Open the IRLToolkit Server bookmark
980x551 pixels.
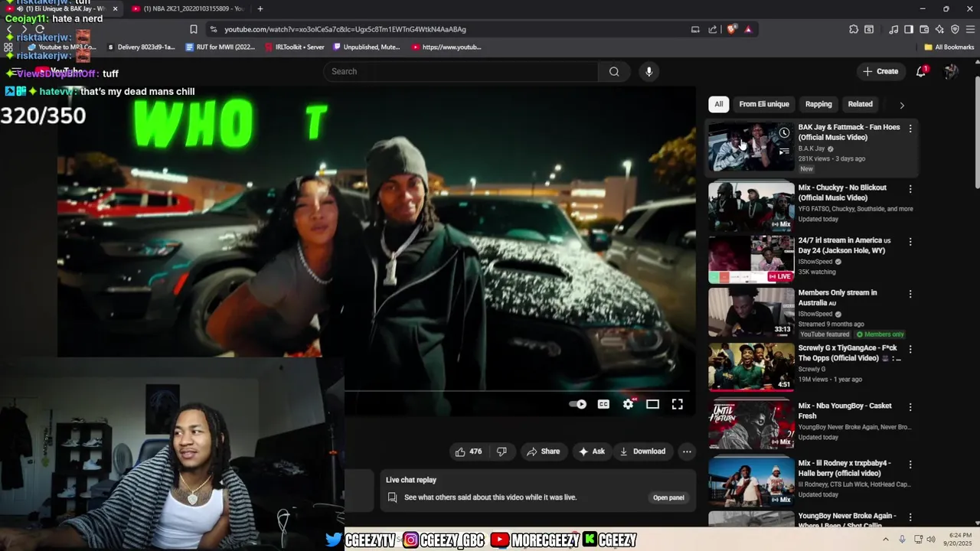click(295, 47)
